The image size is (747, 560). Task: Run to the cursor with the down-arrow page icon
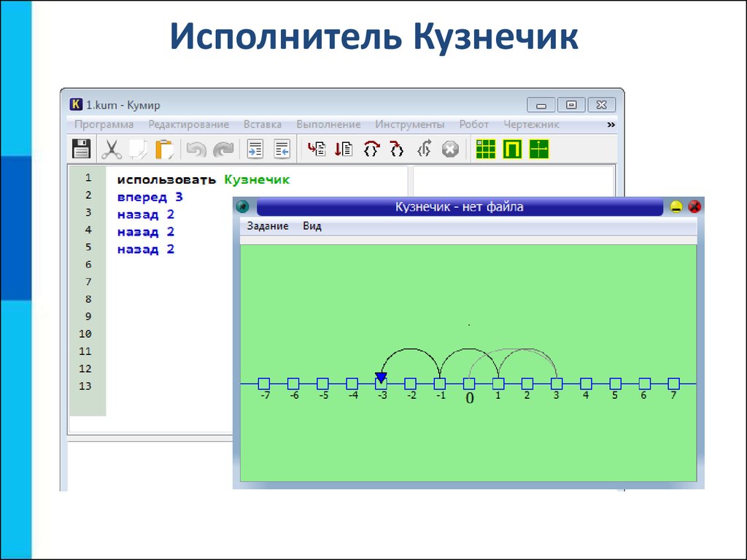[x=344, y=149]
